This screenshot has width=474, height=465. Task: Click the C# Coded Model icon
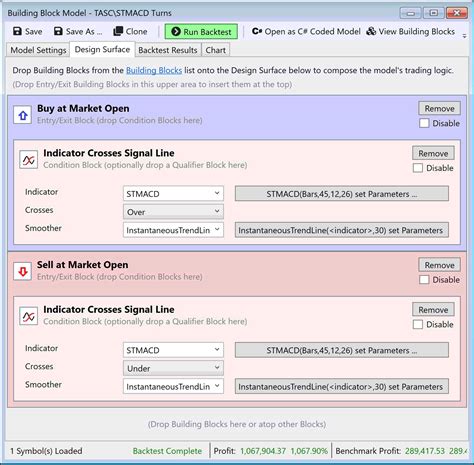click(257, 31)
